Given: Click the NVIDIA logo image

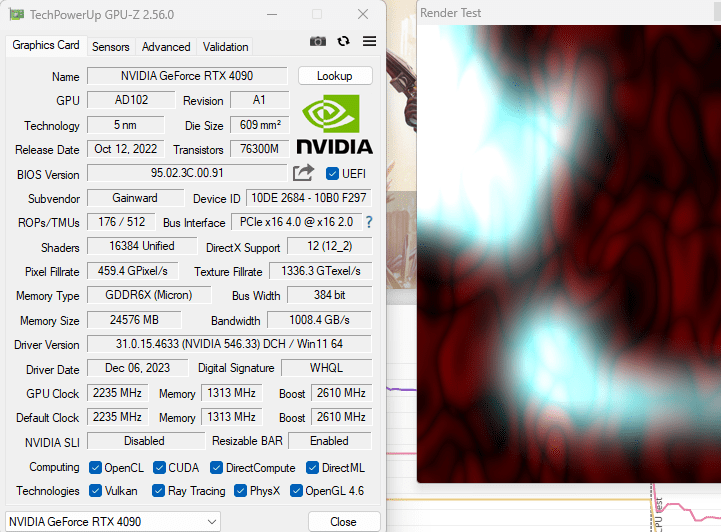Looking at the screenshot, I should click(x=334, y=124).
